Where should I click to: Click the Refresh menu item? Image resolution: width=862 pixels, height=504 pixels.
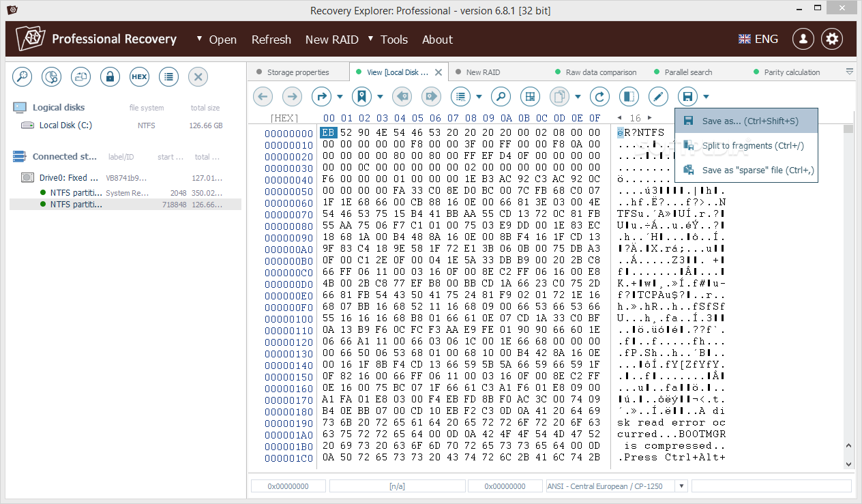coord(271,40)
